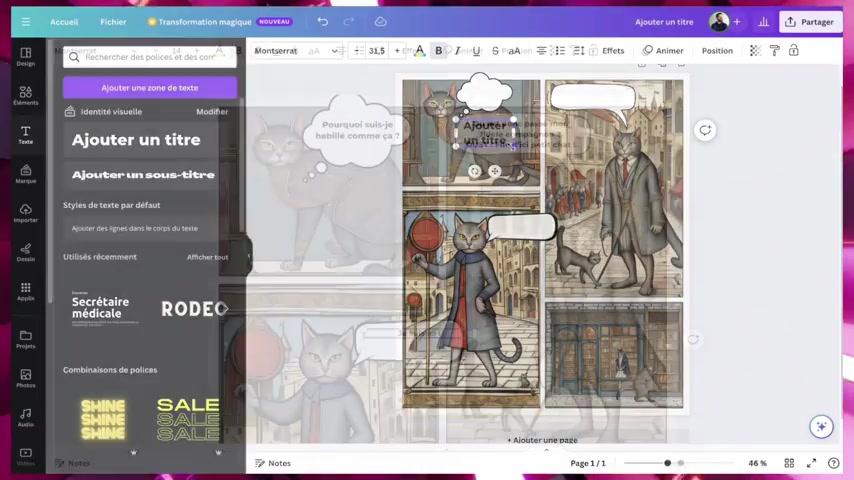Screen dimensions: 854x480
Task: Open the Applis sidebar tab
Action: 26,291
